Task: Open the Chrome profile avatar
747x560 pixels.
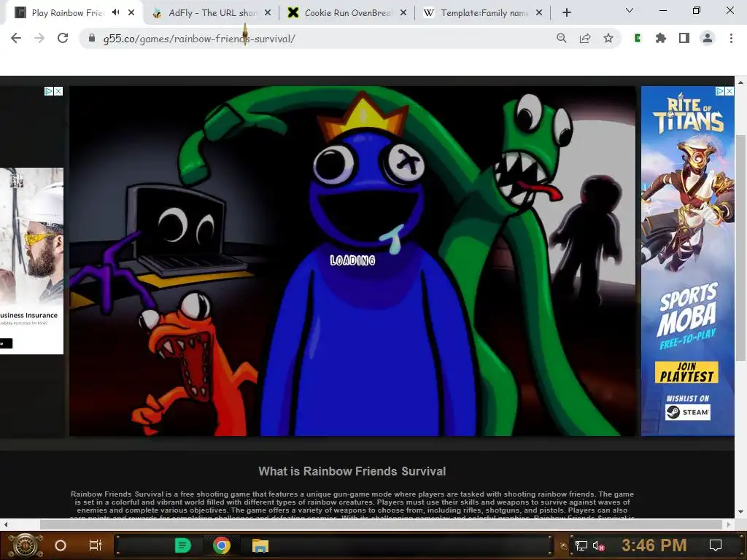Action: pyautogui.click(x=708, y=38)
